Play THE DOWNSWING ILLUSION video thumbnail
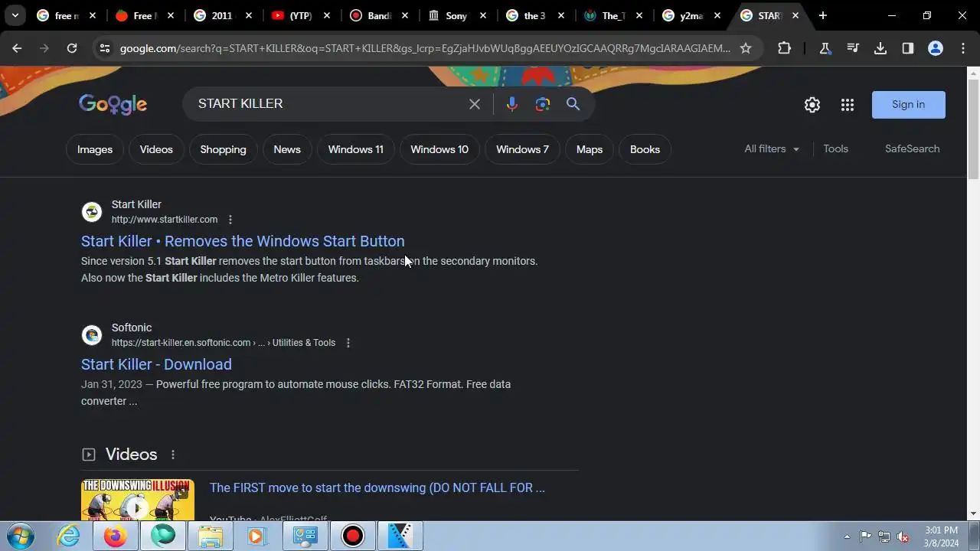Viewport: 980px width, 551px height. pos(138,500)
